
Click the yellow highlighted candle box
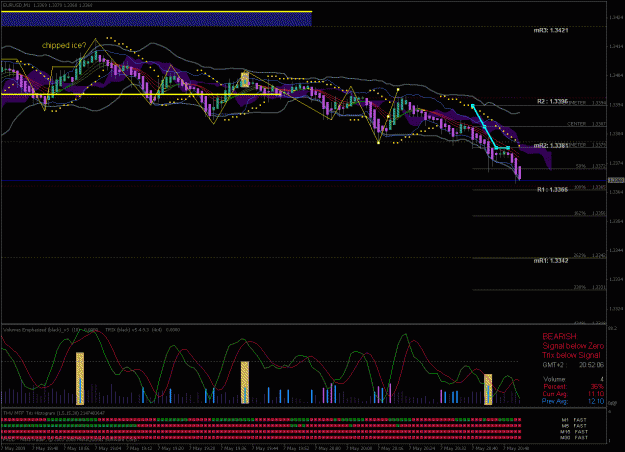tap(245, 79)
